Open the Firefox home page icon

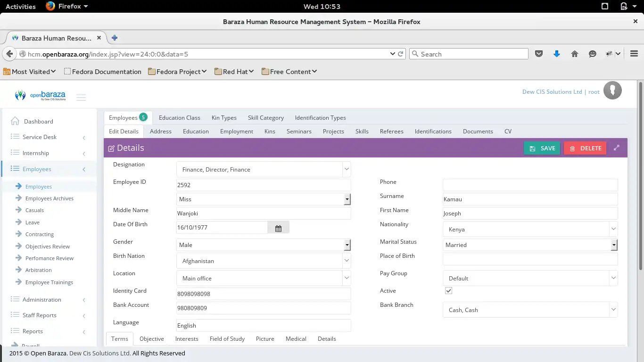coord(575,54)
